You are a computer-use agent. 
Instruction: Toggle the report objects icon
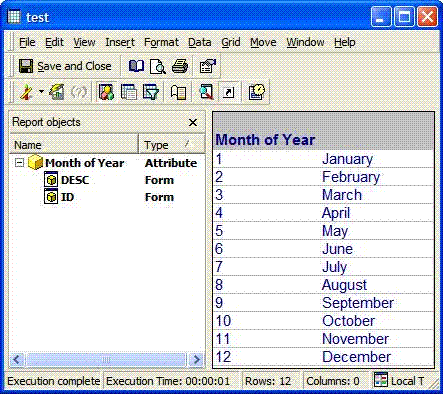(x=107, y=92)
